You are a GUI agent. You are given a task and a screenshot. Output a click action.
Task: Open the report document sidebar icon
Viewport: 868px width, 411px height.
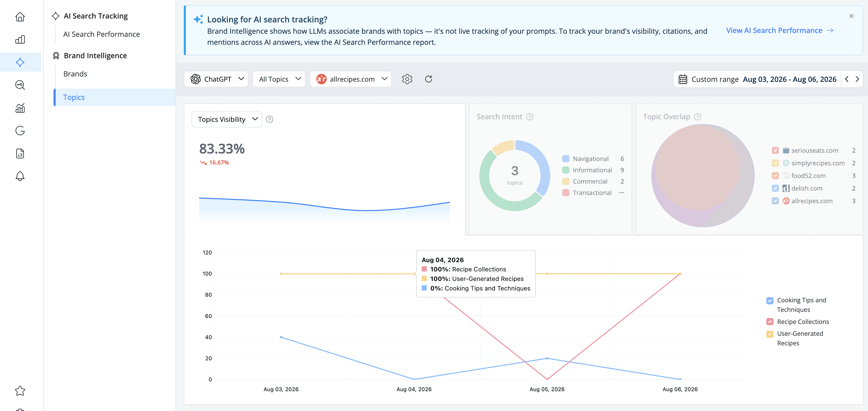click(x=20, y=153)
